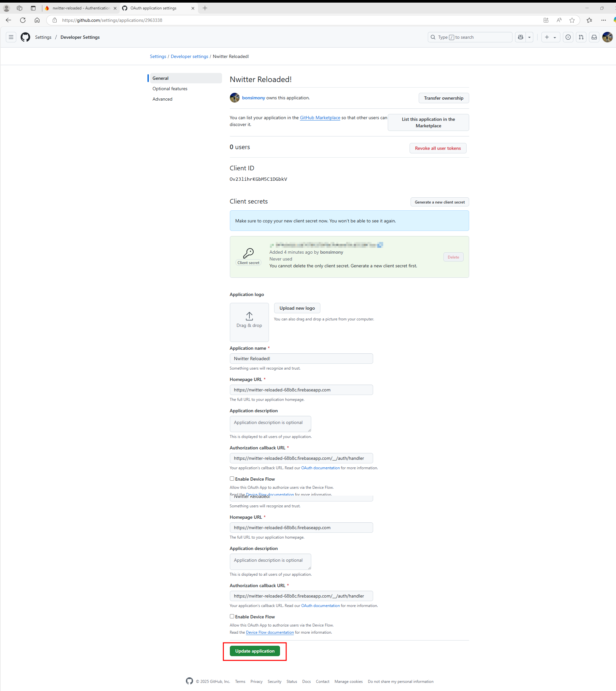Open the Security footer link

[274, 682]
